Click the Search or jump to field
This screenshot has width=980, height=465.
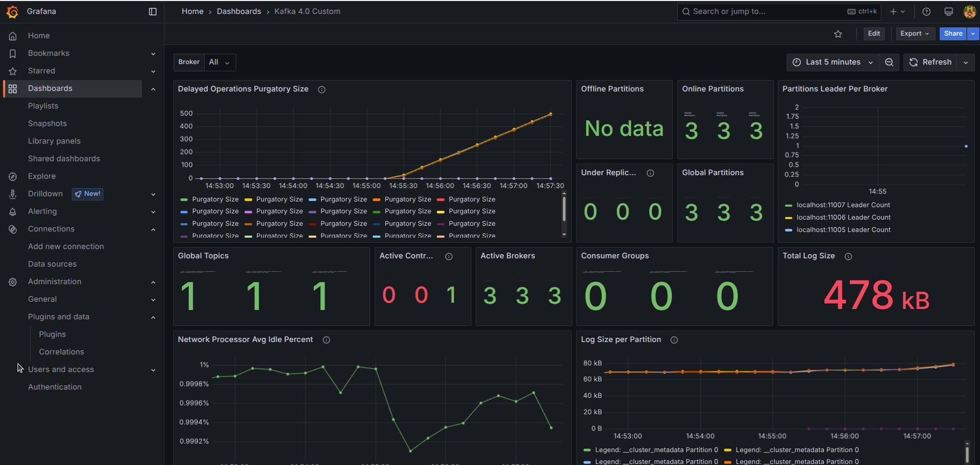(x=778, y=11)
